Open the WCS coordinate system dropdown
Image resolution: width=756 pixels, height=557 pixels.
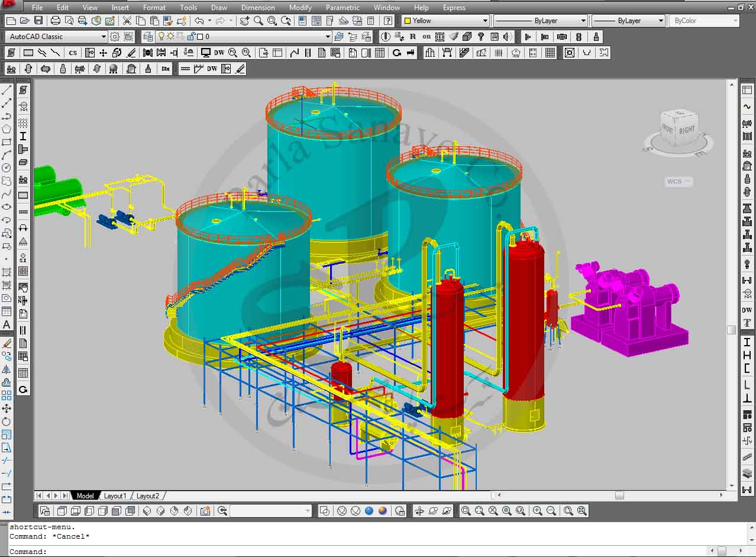click(678, 182)
